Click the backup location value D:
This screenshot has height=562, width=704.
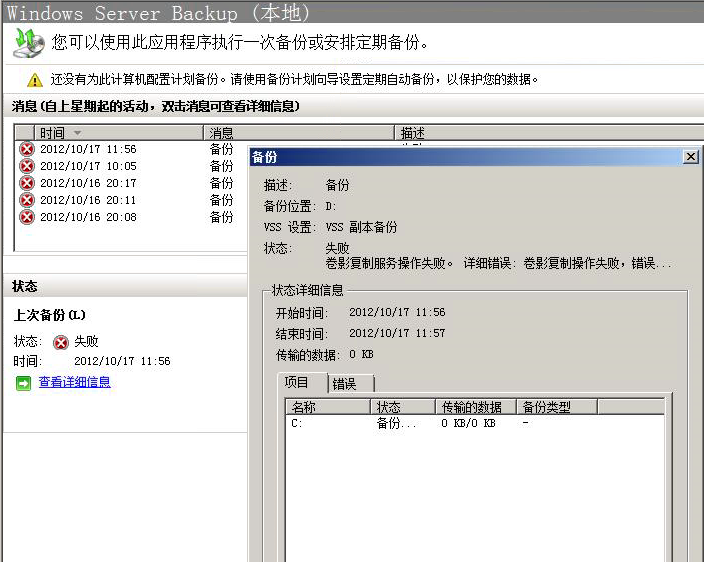tap(331, 206)
